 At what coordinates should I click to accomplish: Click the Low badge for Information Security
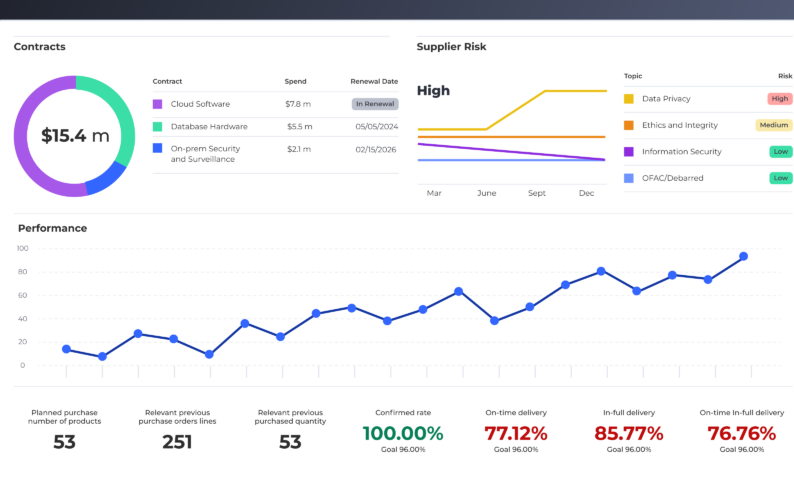(x=780, y=152)
